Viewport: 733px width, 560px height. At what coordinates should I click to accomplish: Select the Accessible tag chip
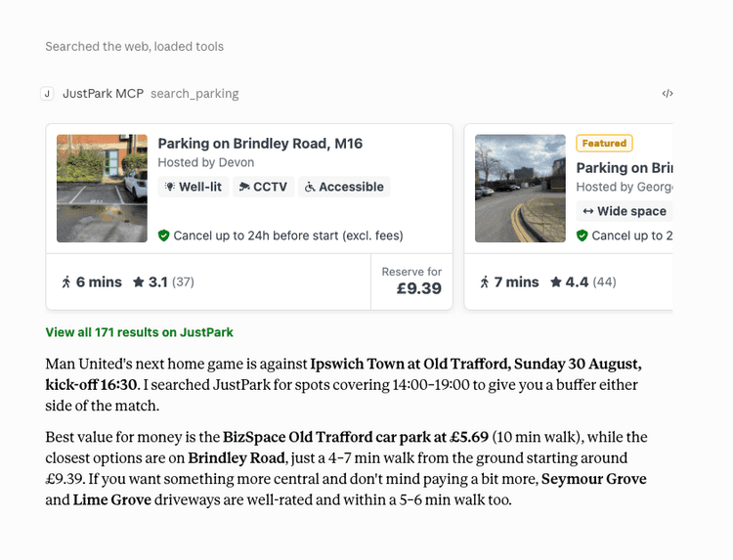click(x=344, y=187)
